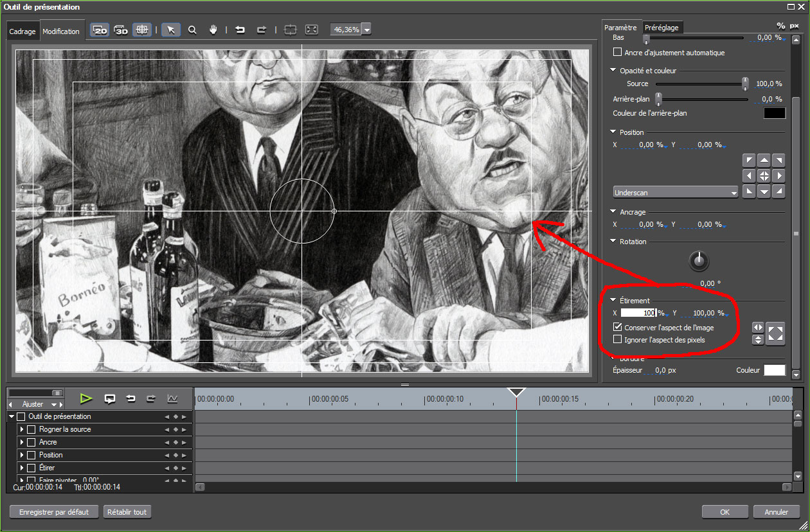Cancel with the Annuler button
This screenshot has height=532, width=810.
777,512
